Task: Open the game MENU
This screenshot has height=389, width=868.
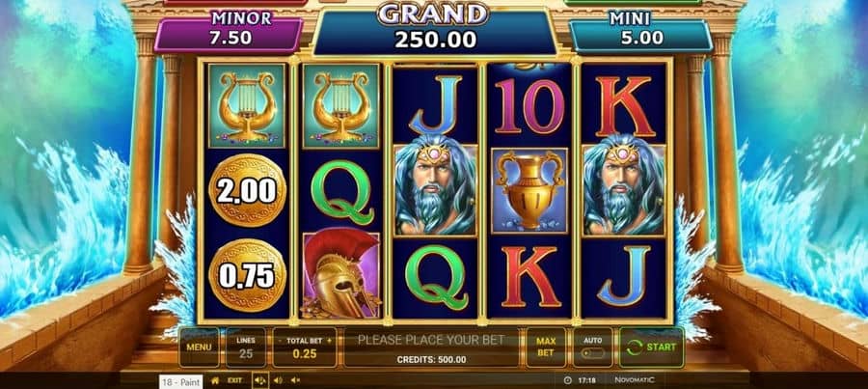Action: [x=199, y=347]
